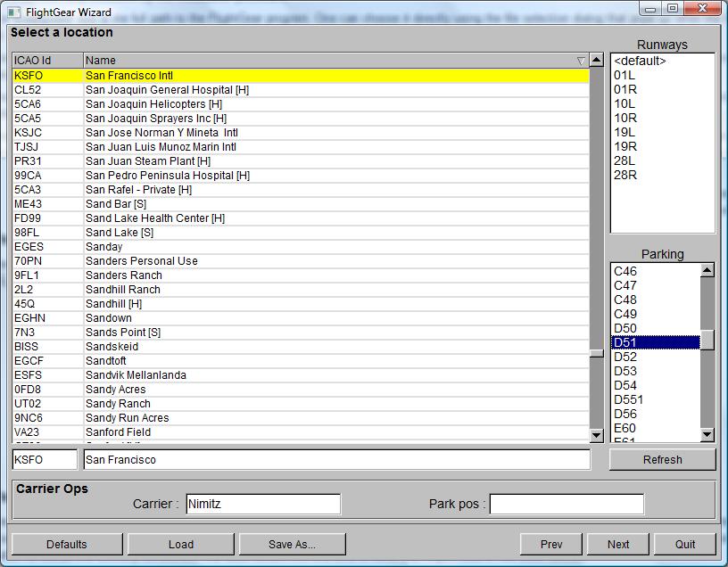The image size is (728, 567).
Task: Select San Juan Luis Munoz Marin Intl
Action: click(301, 147)
